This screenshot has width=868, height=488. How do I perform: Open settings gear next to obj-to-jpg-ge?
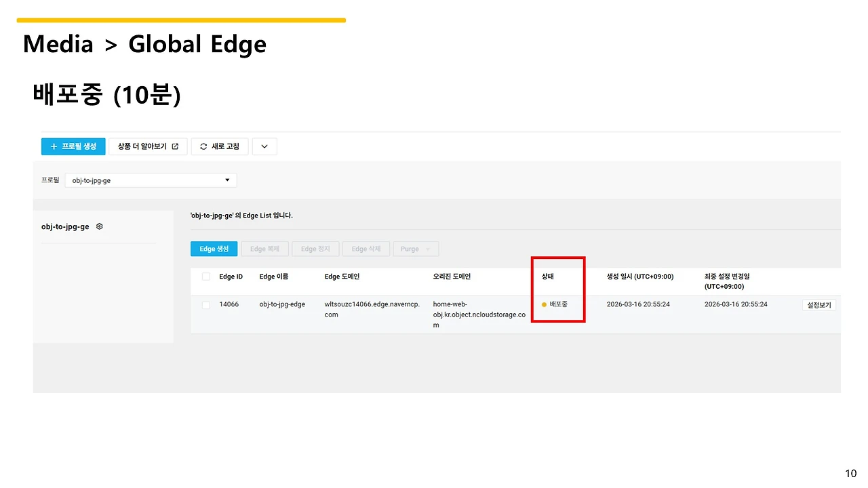(x=100, y=226)
